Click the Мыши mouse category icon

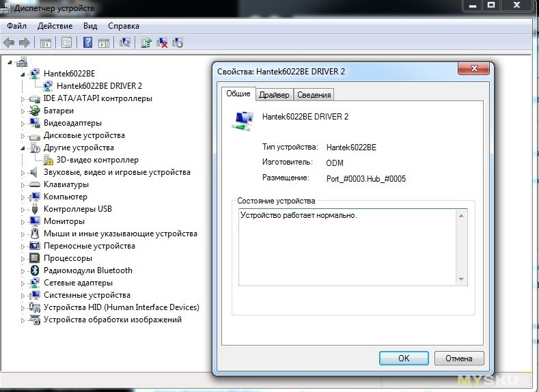coord(35,234)
